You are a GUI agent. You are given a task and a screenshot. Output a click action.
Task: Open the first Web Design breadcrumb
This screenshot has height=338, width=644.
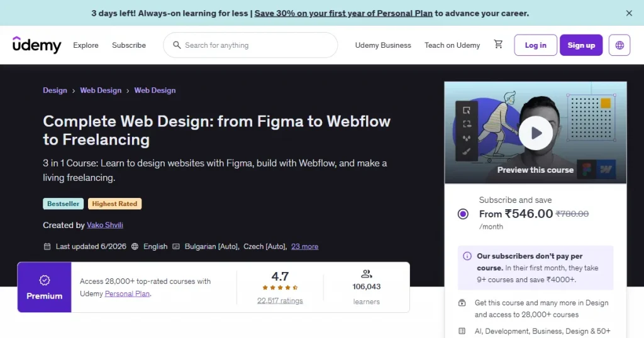coord(101,90)
